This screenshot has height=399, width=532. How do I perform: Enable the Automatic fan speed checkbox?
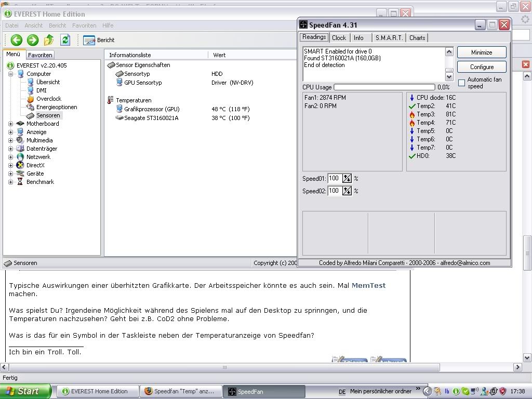tap(461, 83)
